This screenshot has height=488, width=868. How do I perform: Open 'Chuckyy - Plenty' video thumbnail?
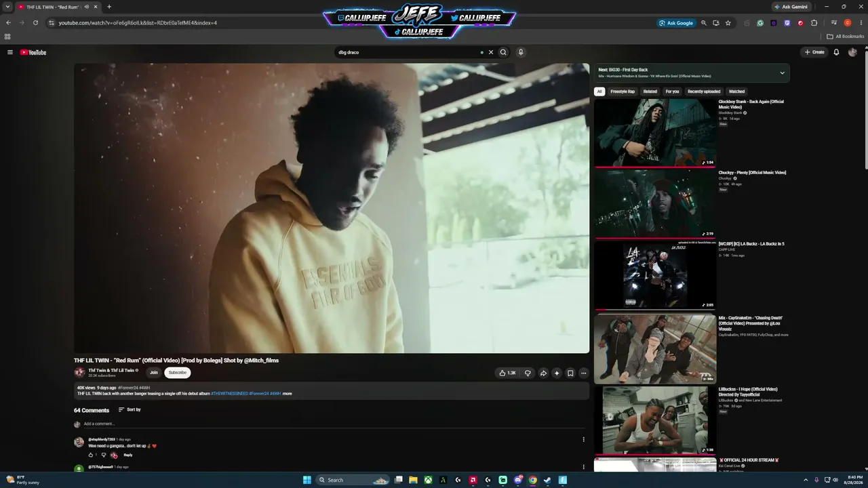[x=655, y=203]
